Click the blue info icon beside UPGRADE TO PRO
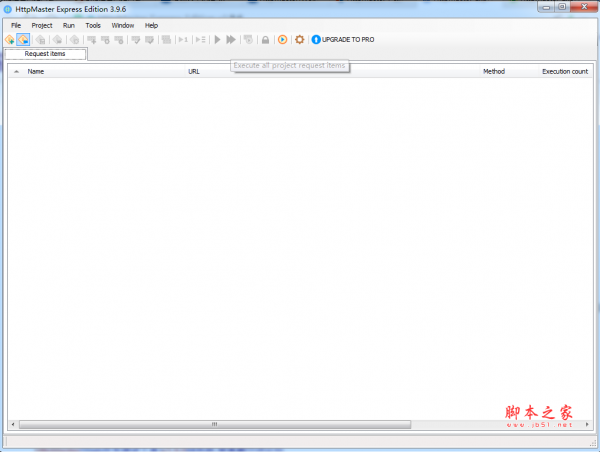 [x=316, y=39]
